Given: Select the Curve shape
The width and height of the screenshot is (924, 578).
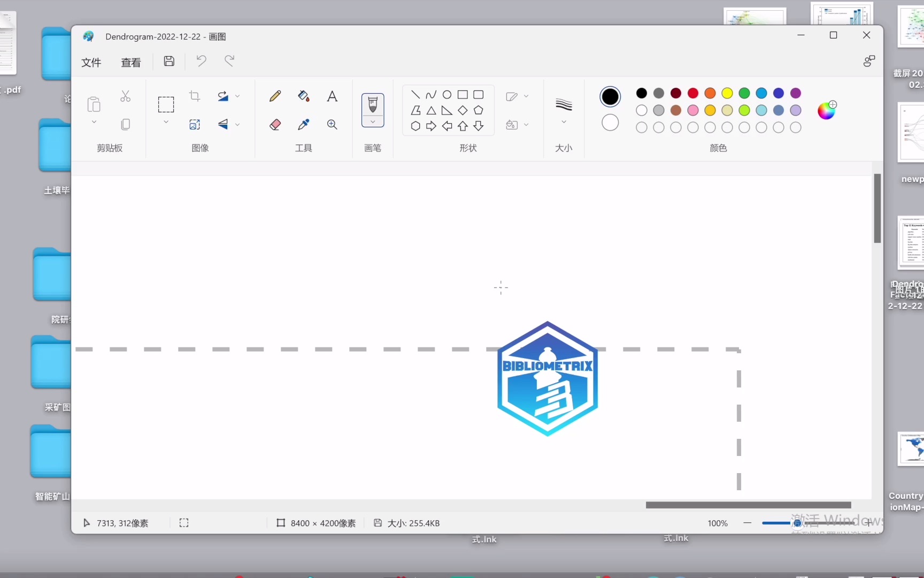Looking at the screenshot, I should (431, 95).
